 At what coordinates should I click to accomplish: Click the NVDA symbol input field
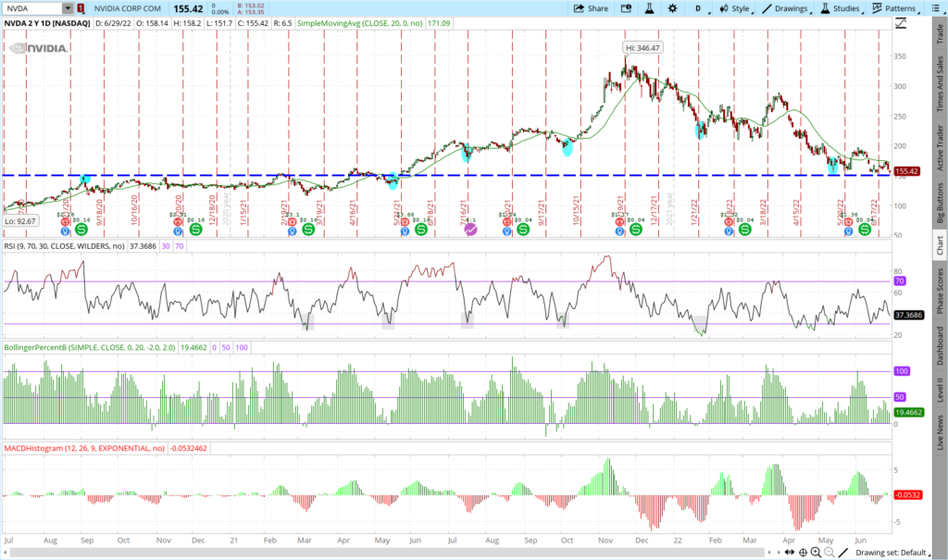[x=32, y=8]
